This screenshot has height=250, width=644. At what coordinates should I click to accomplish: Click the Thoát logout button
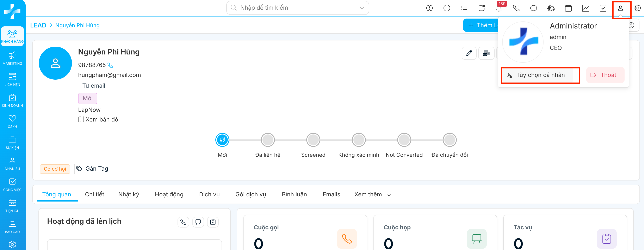605,75
